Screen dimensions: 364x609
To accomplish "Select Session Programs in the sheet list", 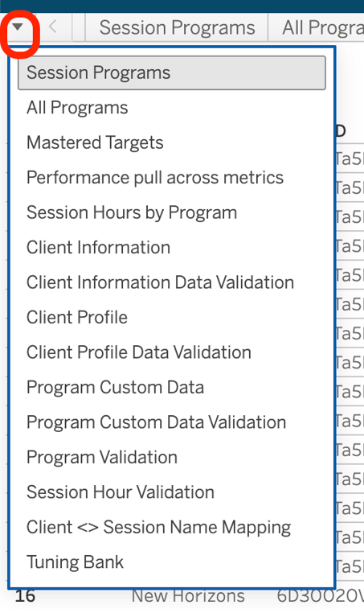I will (171, 73).
